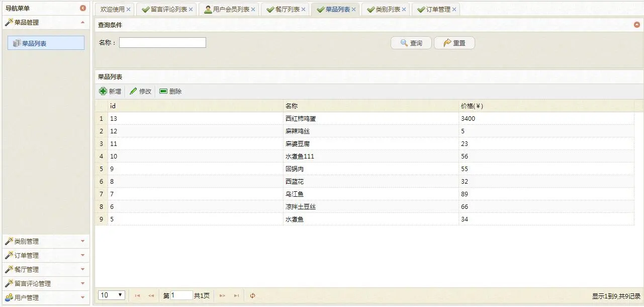Select the row 麻辣鸡丝
This screenshot has width=644, height=307.
(364, 131)
